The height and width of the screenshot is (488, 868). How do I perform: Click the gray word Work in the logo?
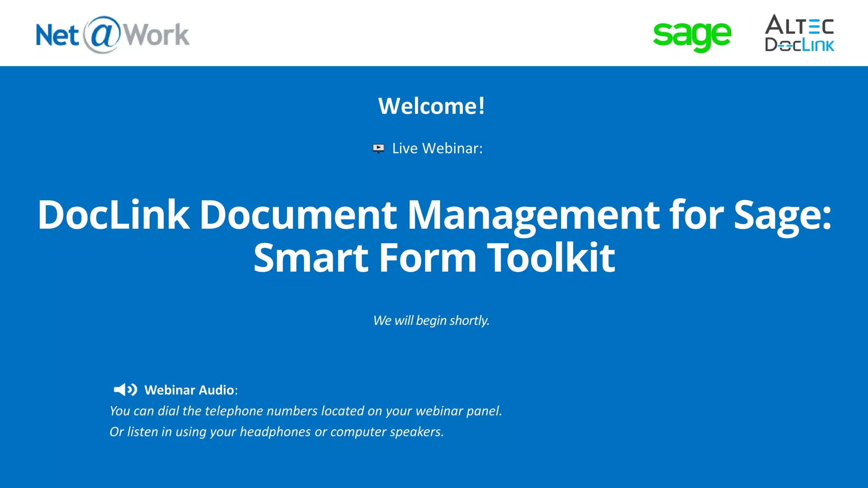156,35
